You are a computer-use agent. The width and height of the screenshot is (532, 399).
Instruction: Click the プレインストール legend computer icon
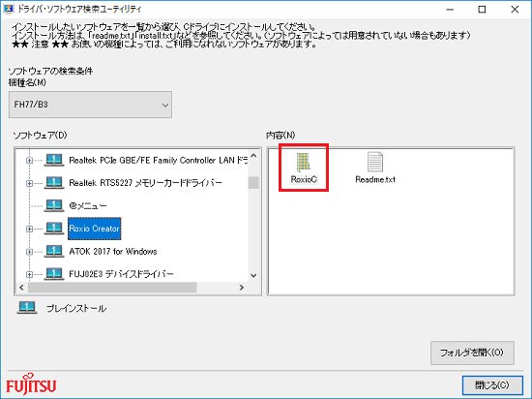point(27,308)
